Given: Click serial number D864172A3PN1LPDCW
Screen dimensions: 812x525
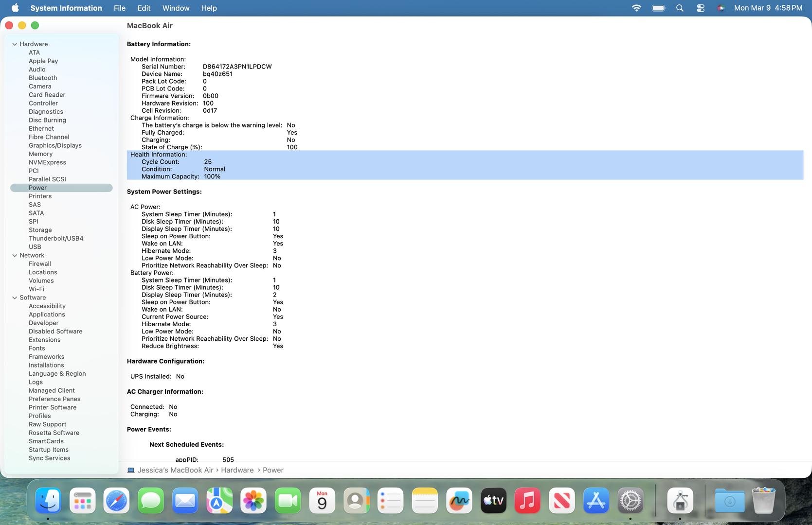Looking at the screenshot, I should [x=237, y=67].
